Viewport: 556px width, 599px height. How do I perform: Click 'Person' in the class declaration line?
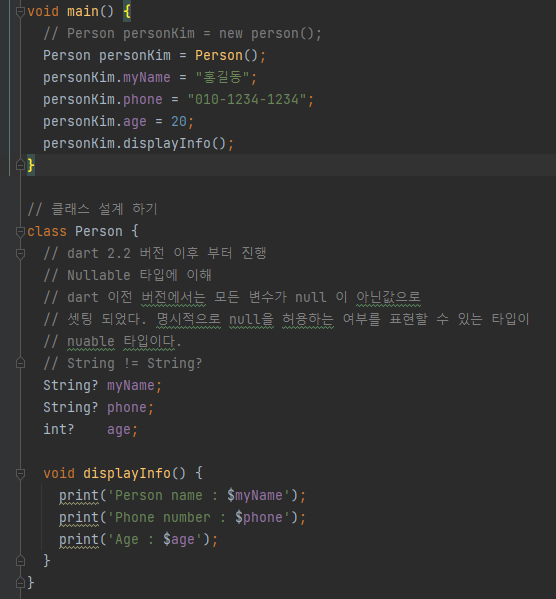click(x=99, y=232)
